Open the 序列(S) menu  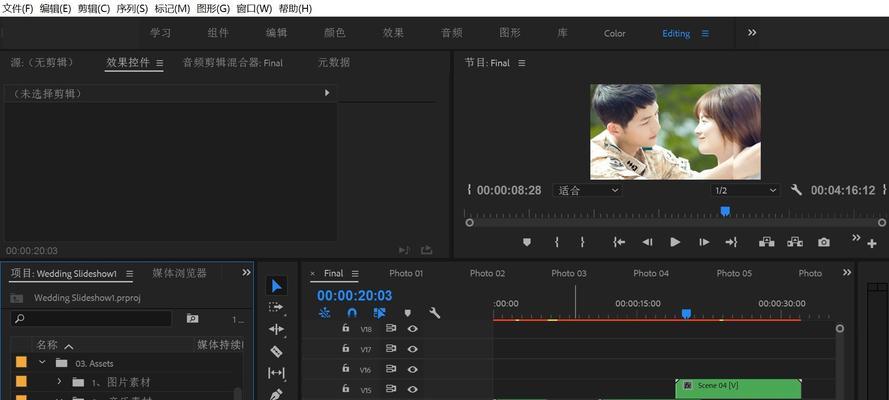[132, 8]
